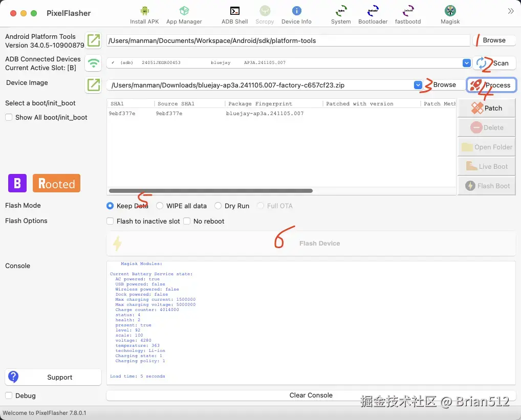Scan for connected ADB devices
Viewport: 521px width, 420px height.
coord(494,63)
